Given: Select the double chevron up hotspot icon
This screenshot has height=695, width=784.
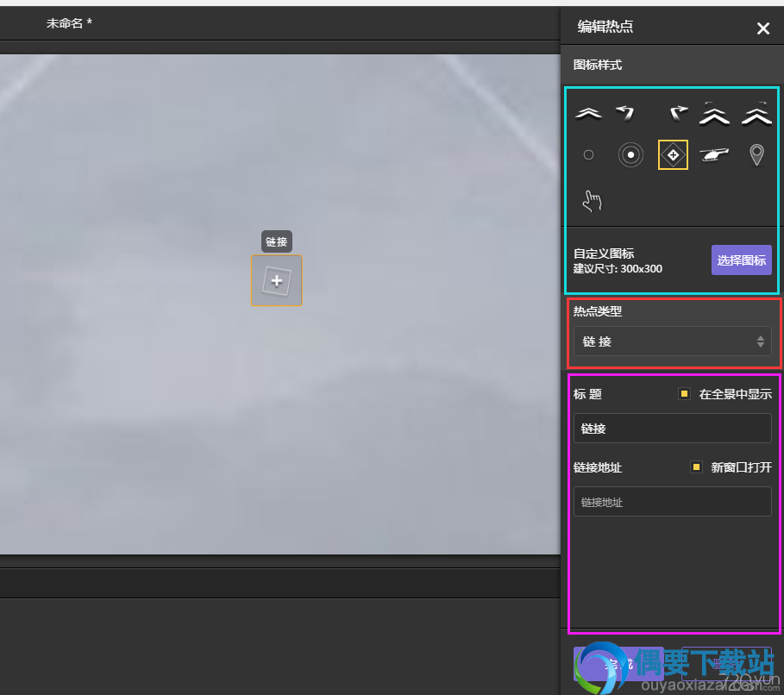Looking at the screenshot, I should 588,114.
